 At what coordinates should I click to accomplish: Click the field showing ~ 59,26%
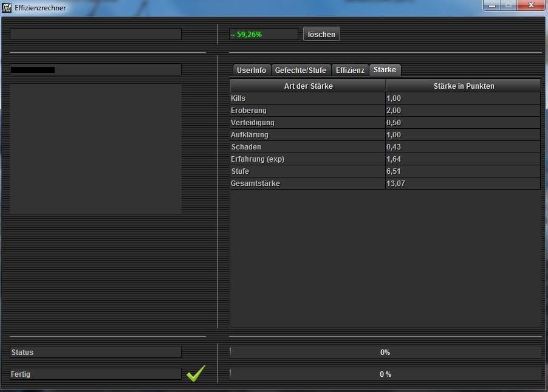coord(264,34)
